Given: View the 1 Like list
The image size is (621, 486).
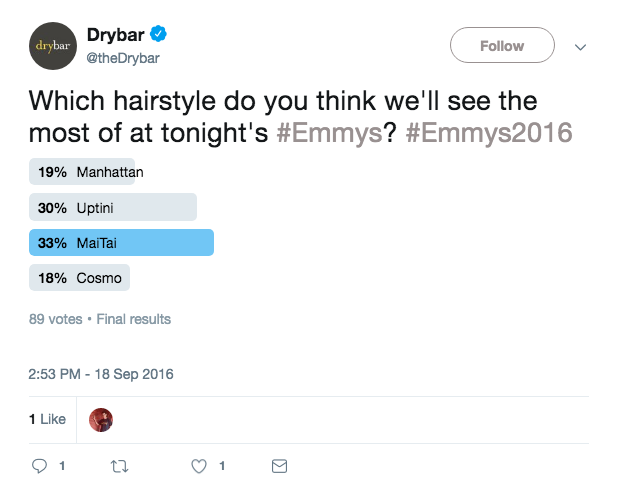Looking at the screenshot, I should pyautogui.click(x=48, y=420).
